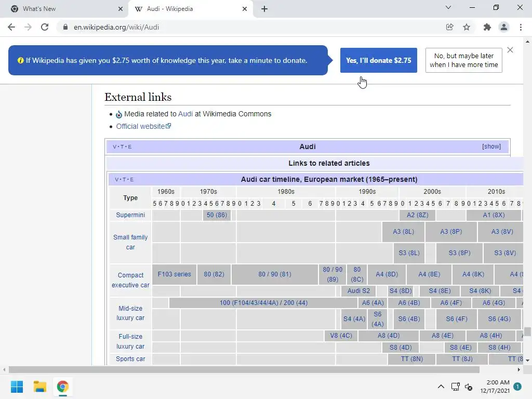Open S8 (4E) model link
532x399 pixels.
coord(460,348)
